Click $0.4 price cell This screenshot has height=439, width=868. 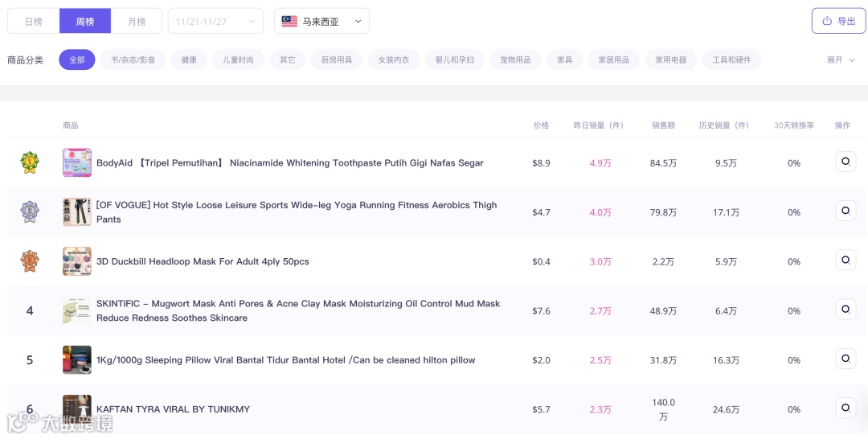[x=541, y=261]
